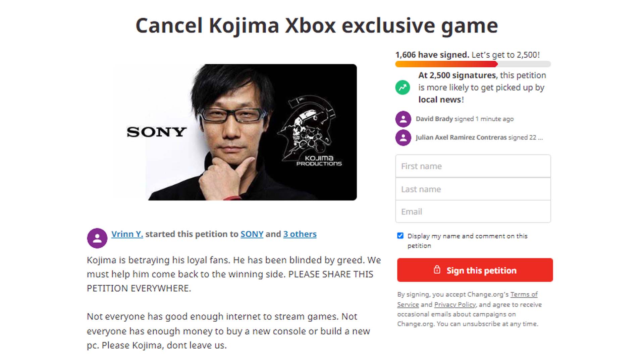Viewport: 644px width, 362px height.
Task: Click the lock icon inside Sign this petition
Action: (x=438, y=270)
